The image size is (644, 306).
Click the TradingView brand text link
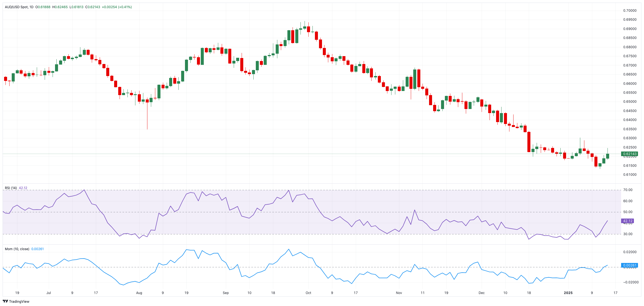click(19, 301)
